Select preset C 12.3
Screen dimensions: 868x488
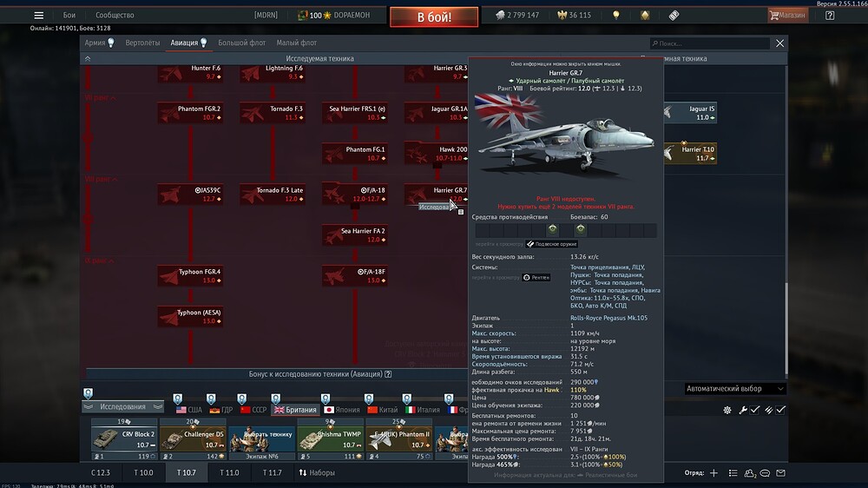(x=101, y=472)
